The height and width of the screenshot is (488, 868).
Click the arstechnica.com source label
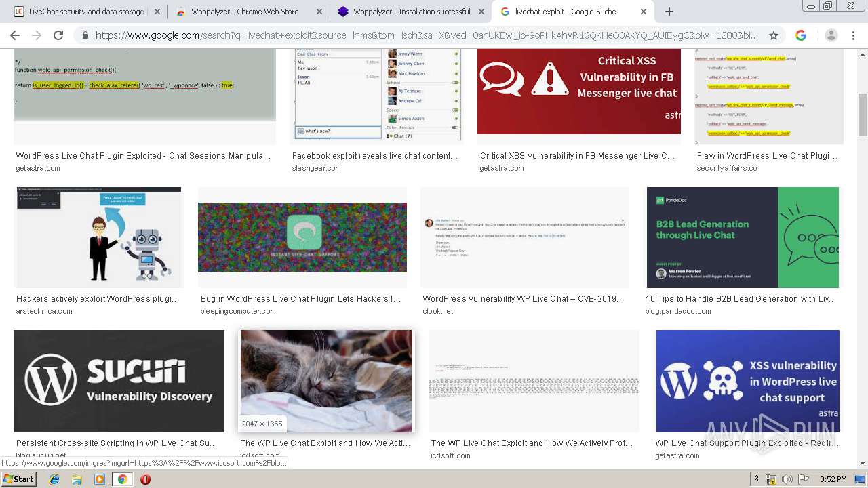pyautogui.click(x=44, y=311)
